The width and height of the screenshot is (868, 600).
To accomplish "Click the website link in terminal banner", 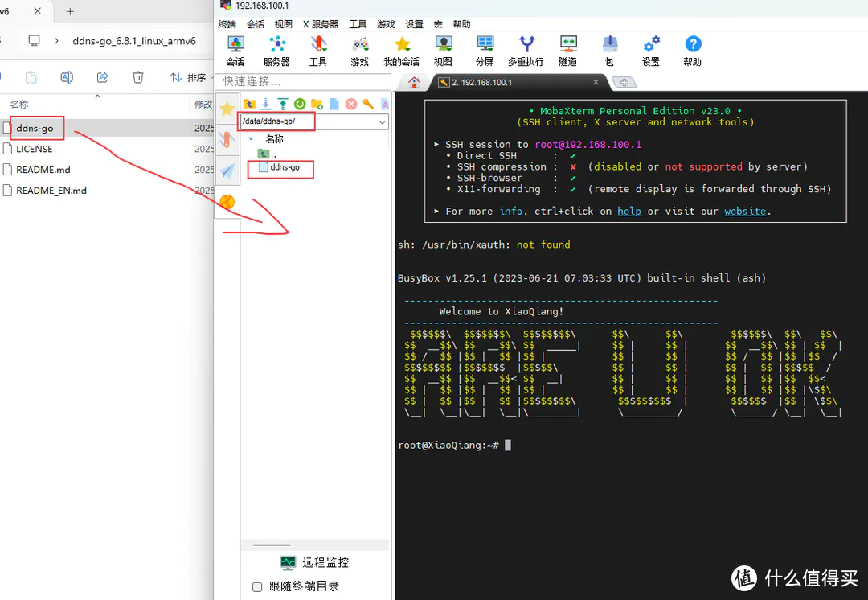I will [x=745, y=211].
